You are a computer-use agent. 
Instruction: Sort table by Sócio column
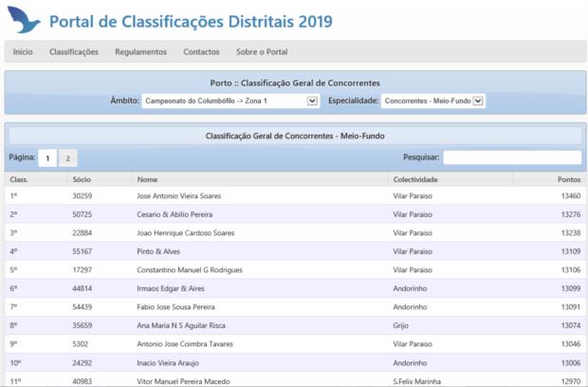click(x=83, y=179)
